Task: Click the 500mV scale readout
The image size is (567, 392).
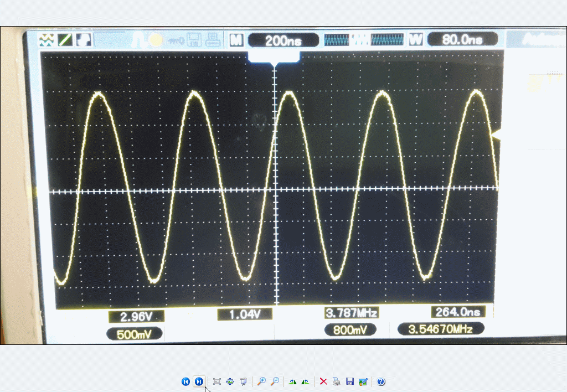Action: (136, 334)
